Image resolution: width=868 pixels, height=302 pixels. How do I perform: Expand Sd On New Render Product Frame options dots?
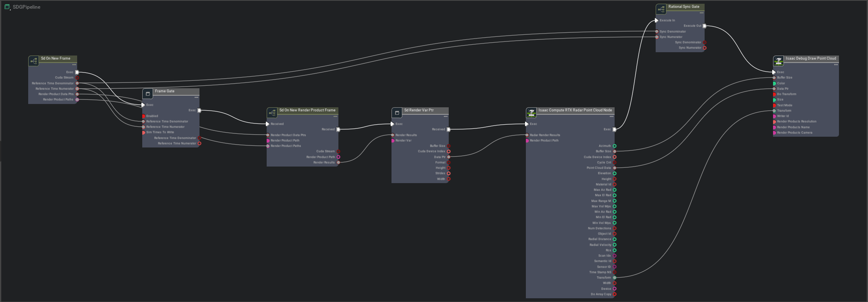click(336, 116)
